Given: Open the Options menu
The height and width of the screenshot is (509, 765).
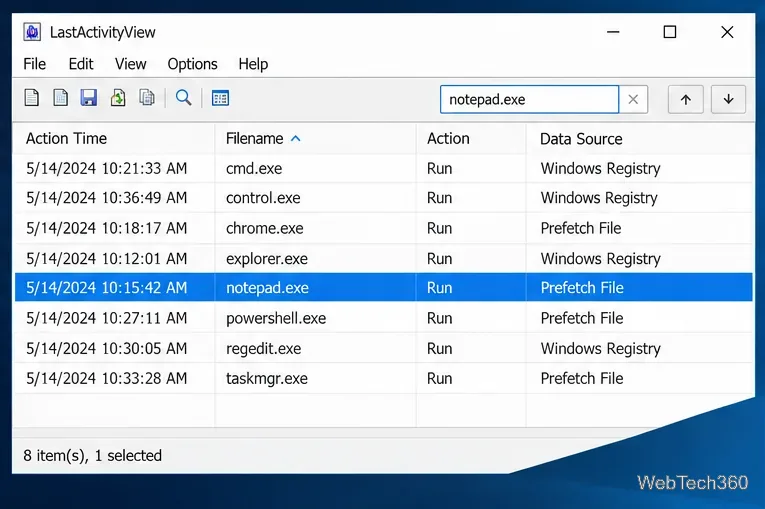Looking at the screenshot, I should click(x=192, y=64).
